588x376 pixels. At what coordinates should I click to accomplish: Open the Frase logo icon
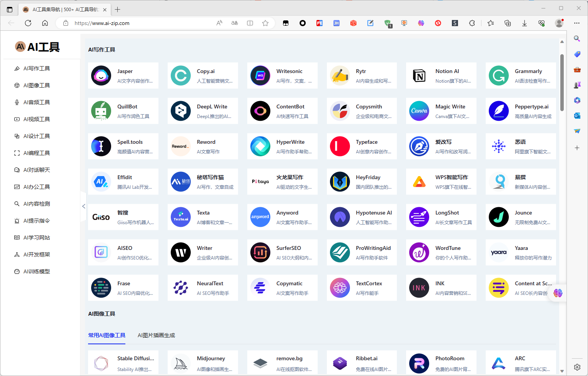click(101, 288)
